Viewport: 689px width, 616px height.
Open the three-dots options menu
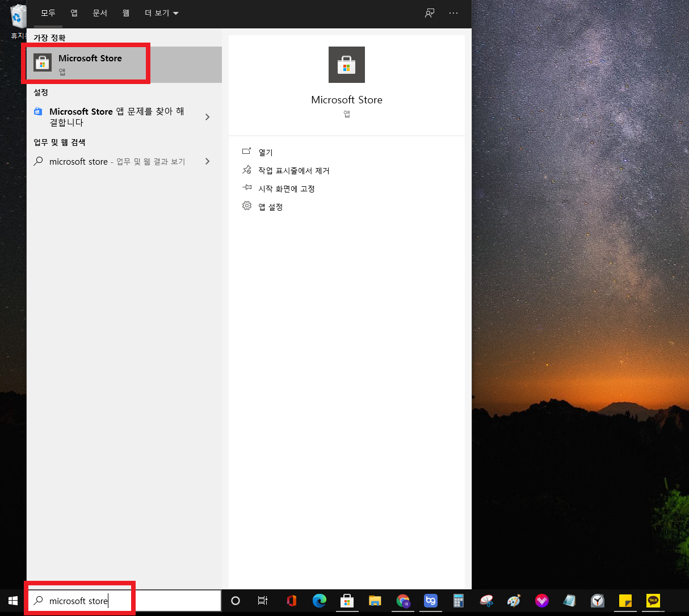click(453, 12)
